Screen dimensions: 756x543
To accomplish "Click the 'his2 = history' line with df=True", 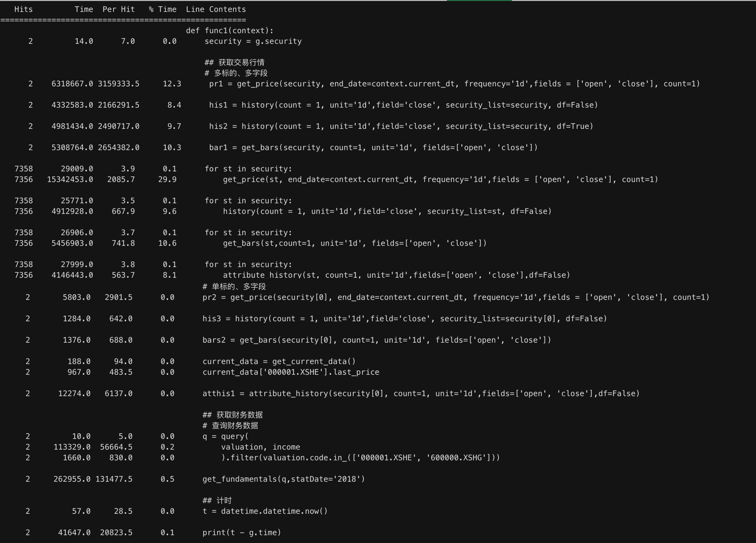I will (x=401, y=126).
